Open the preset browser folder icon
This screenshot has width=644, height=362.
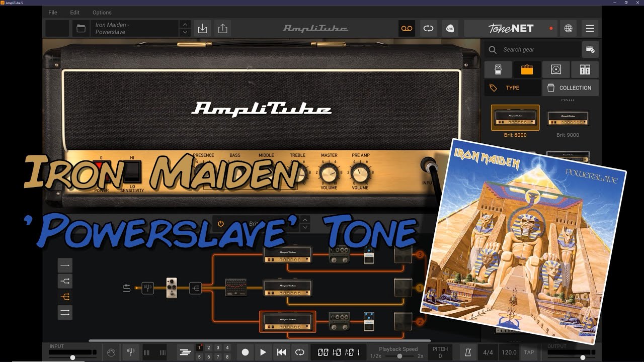click(x=81, y=29)
